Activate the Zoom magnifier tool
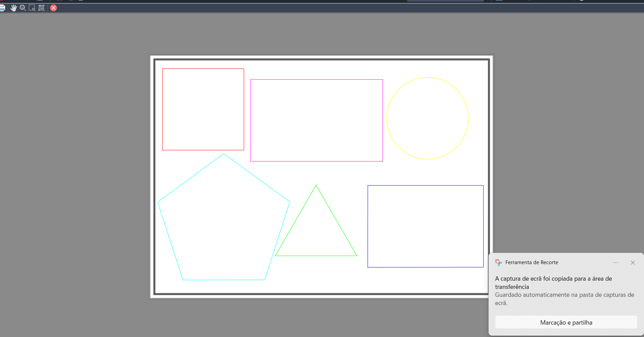The image size is (644, 337). pos(23,8)
